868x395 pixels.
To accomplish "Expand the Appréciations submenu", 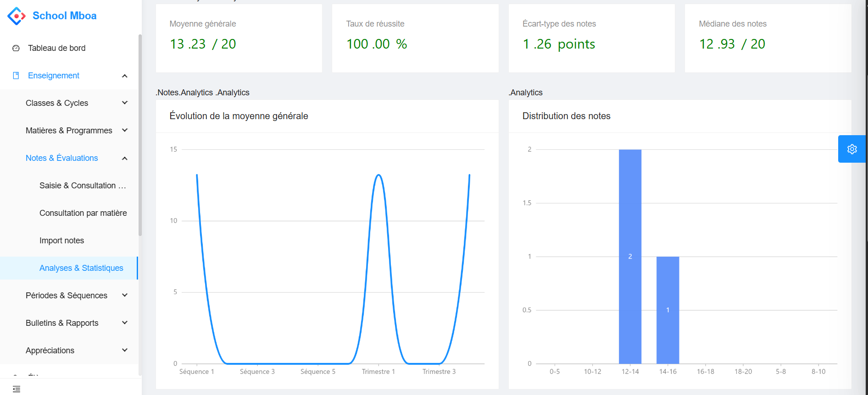I will 124,351.
